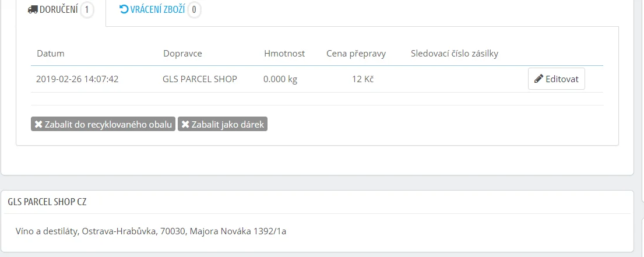Click the Víno a destiláty address text
Image resolution: width=644 pixels, height=257 pixels.
(151, 232)
